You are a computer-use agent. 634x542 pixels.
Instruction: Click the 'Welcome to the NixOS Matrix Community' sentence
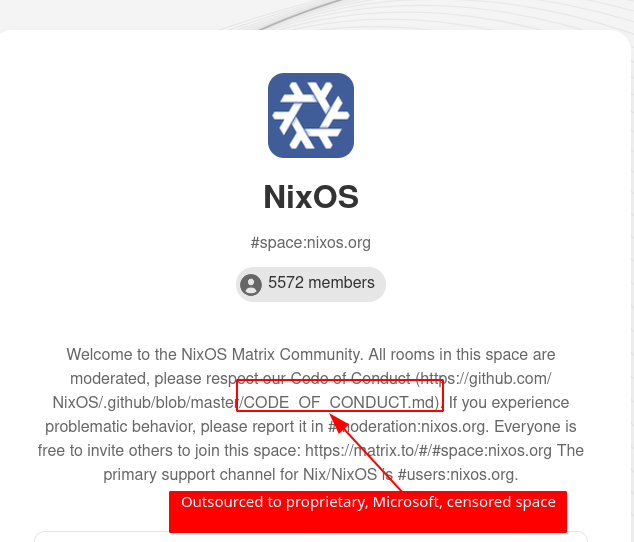pyautogui.click(x=215, y=354)
